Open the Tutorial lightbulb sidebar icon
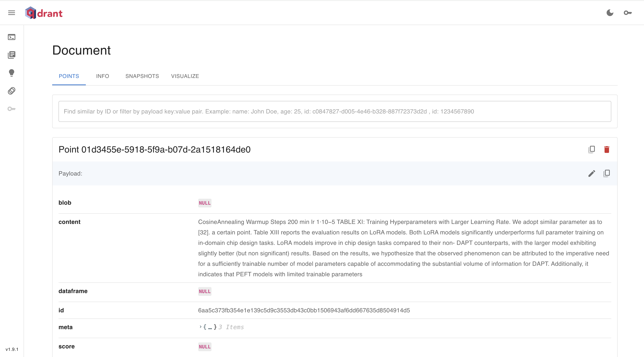 12,73
